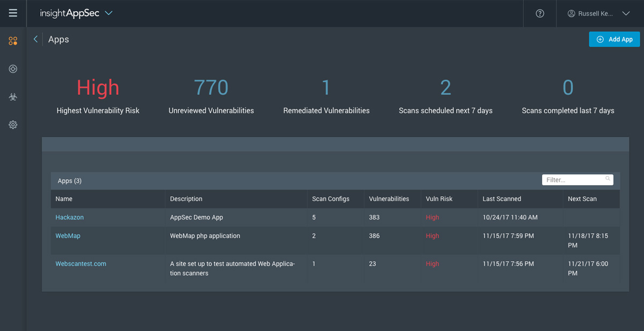Open the hamburger navigation menu

(13, 13)
